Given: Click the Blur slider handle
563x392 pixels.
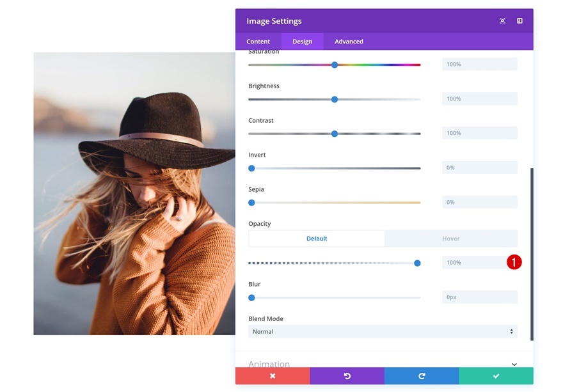Looking at the screenshot, I should (x=251, y=297).
